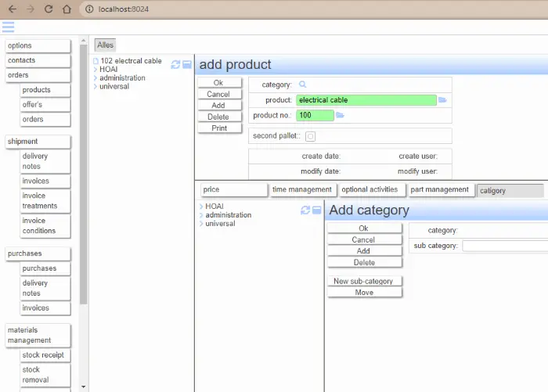Viewport: 548px width, 392px height.
Task: Click the folder icon next to product no.
Action: (340, 115)
